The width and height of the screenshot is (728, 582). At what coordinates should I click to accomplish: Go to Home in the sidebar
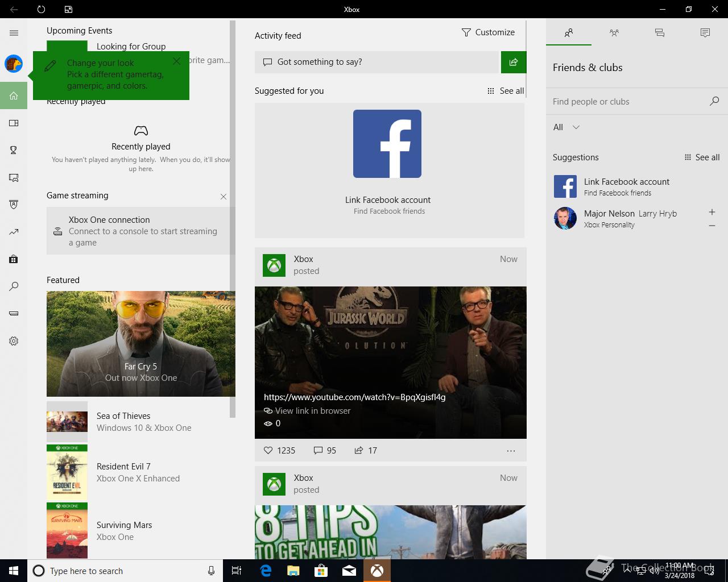pyautogui.click(x=14, y=95)
